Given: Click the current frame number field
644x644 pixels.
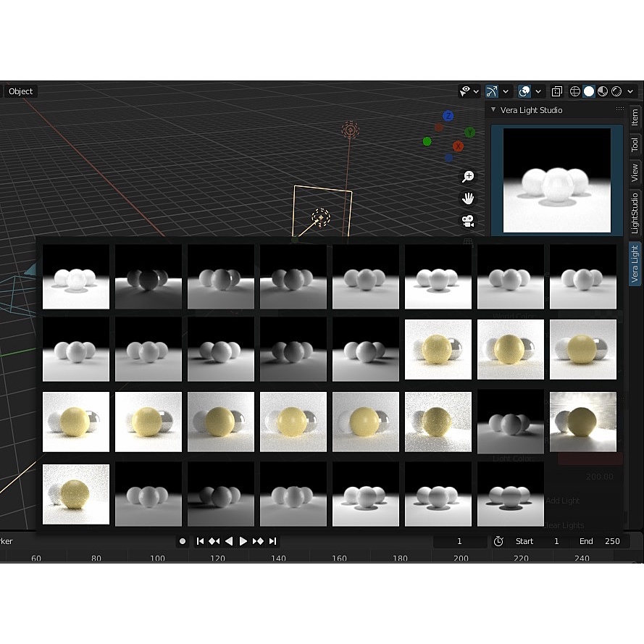Looking at the screenshot, I should pos(459,541).
